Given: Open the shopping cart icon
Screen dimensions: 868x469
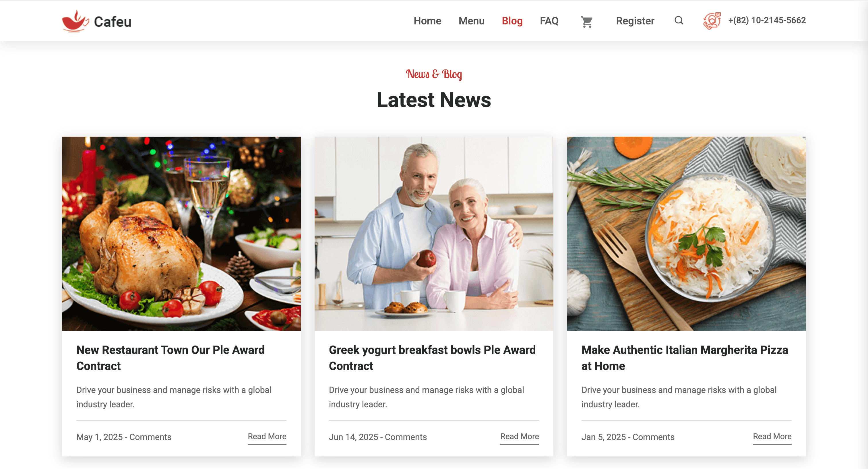Looking at the screenshot, I should pyautogui.click(x=587, y=22).
